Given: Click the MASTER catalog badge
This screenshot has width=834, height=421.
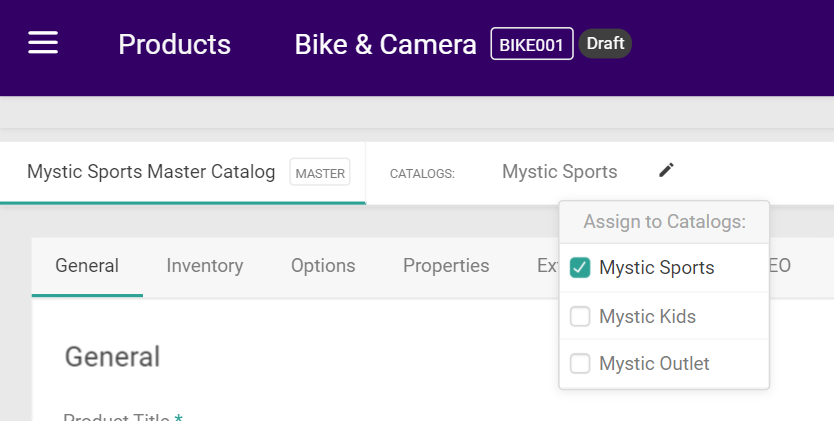Looking at the screenshot, I should point(320,172).
